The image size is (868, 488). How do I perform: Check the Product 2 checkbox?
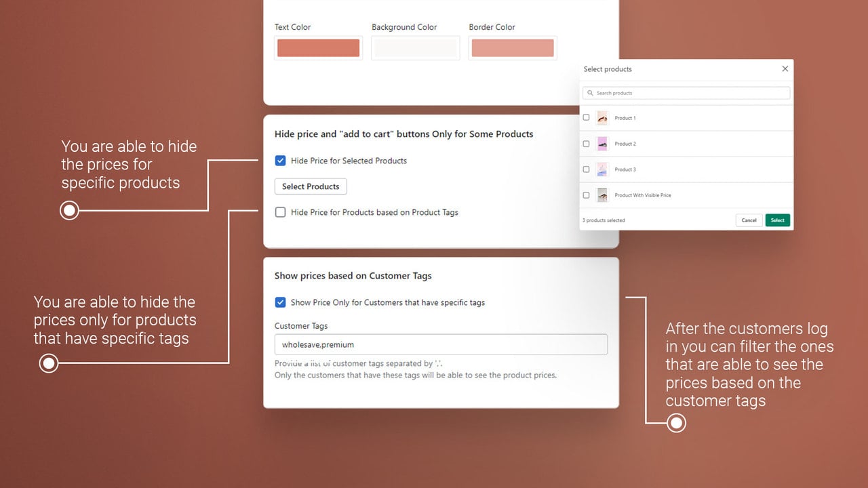click(x=586, y=144)
